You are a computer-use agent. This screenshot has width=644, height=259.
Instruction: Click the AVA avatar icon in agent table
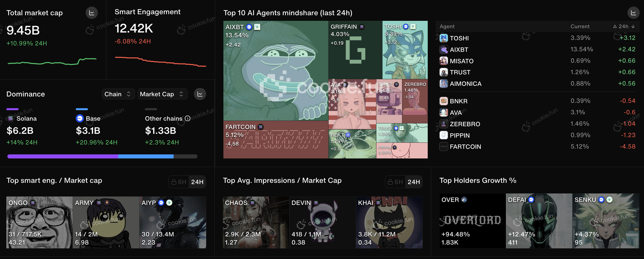tap(443, 112)
